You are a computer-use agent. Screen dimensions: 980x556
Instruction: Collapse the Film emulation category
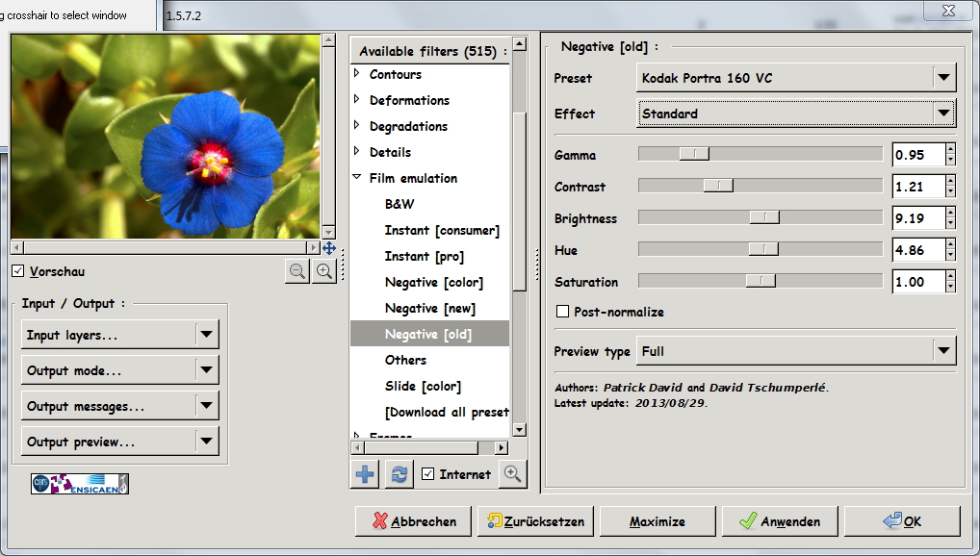coord(357,177)
